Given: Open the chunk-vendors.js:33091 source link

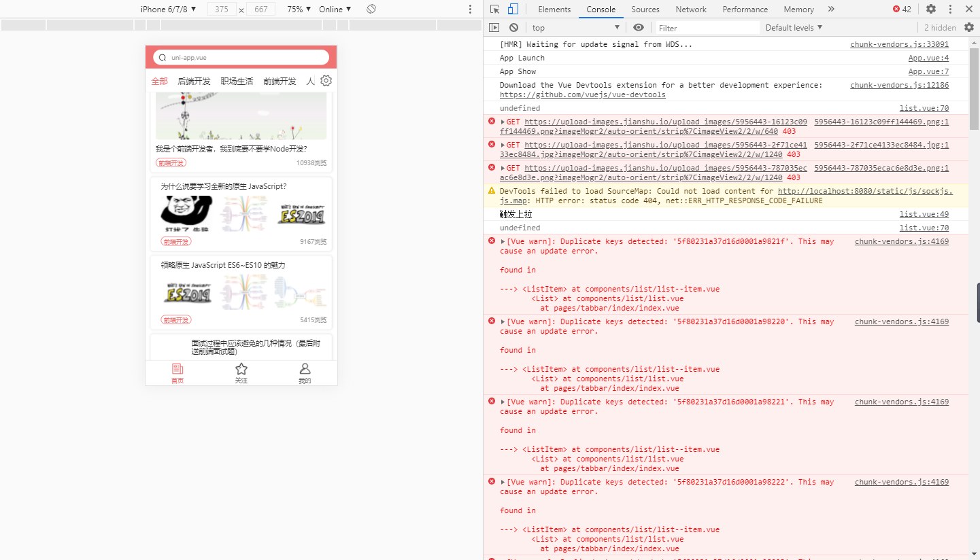Looking at the screenshot, I should pos(899,44).
